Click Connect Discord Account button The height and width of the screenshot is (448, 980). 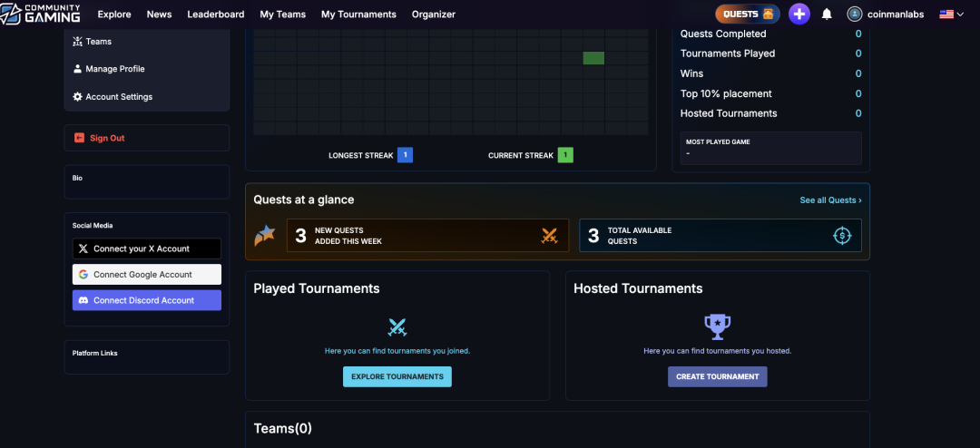[146, 300]
